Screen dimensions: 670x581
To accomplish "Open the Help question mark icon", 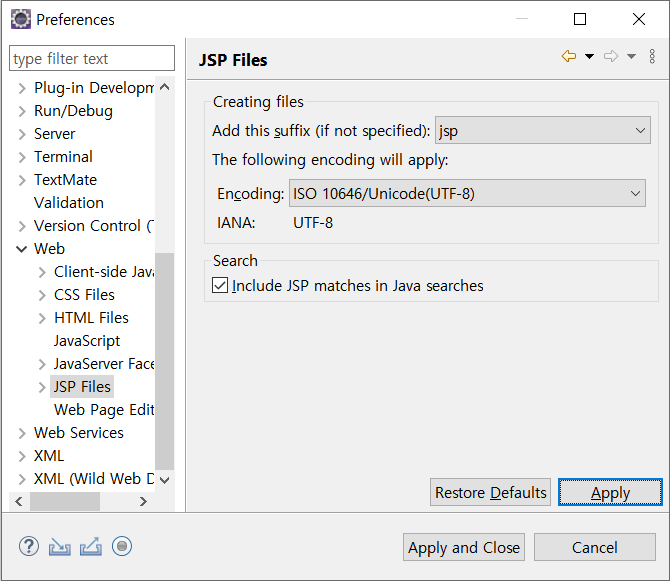I will click(x=29, y=546).
